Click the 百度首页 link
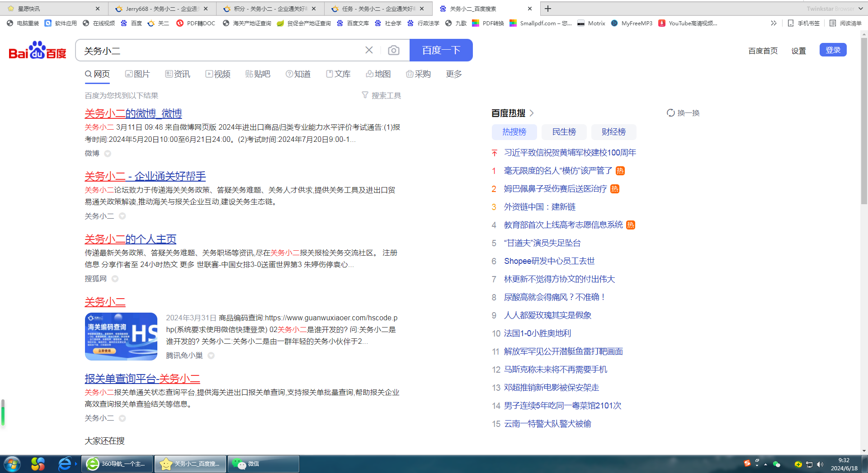 (763, 51)
